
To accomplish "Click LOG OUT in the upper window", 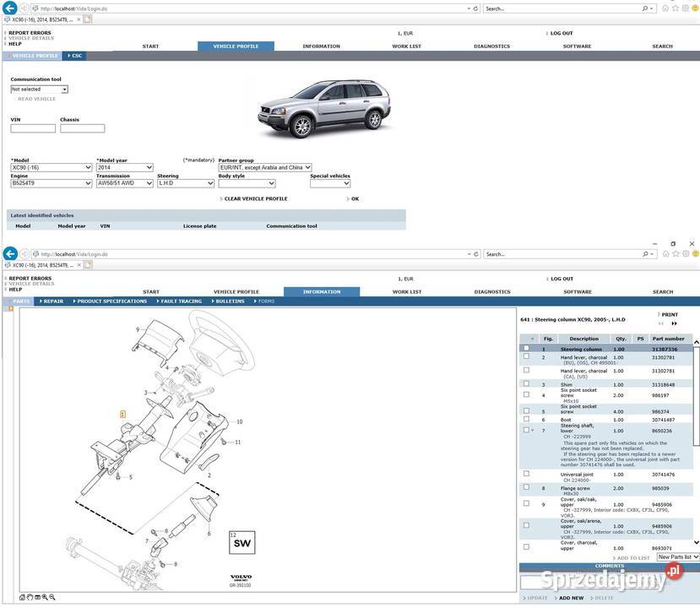I will (x=562, y=33).
